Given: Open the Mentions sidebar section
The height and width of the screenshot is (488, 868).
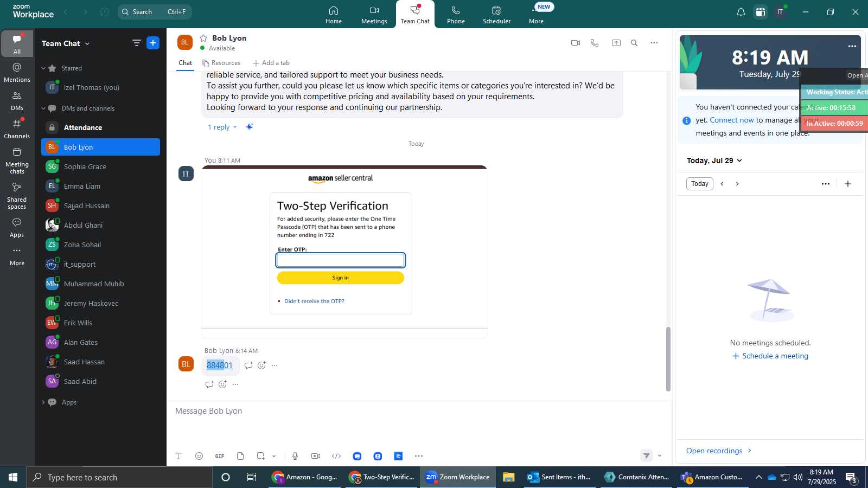Looking at the screenshot, I should point(17,72).
